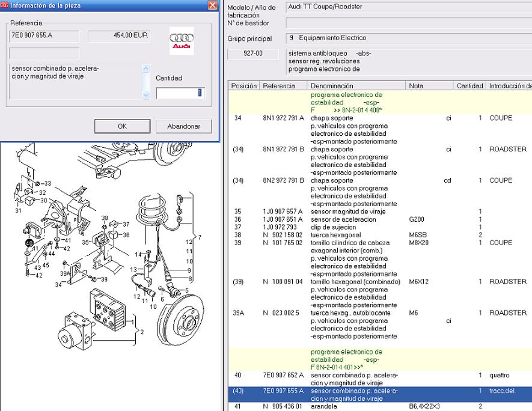This screenshot has height=411, width=532.
Task: Confirm the part dialog with OK
Action: tap(122, 126)
